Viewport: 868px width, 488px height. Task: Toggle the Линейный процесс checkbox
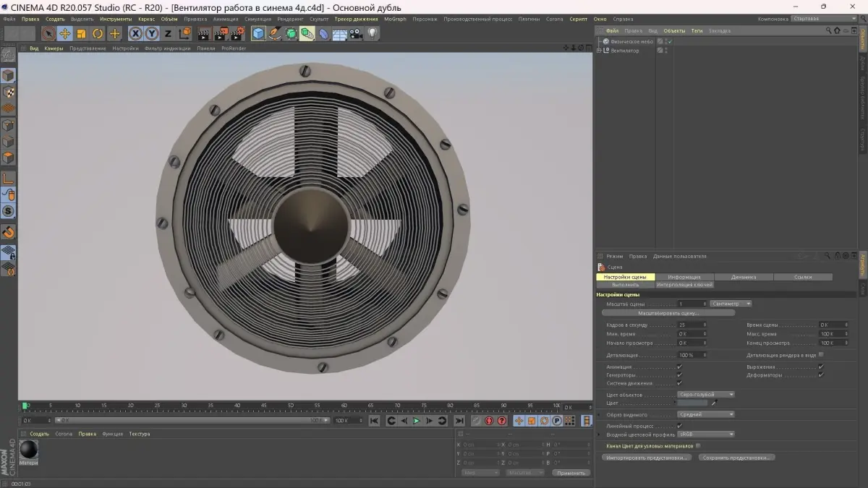(x=679, y=427)
